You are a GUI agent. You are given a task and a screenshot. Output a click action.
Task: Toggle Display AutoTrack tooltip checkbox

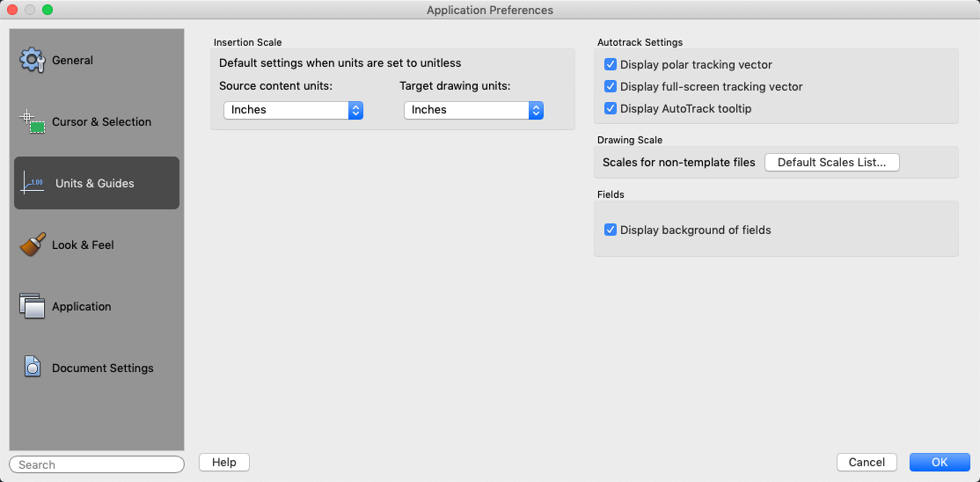(611, 109)
